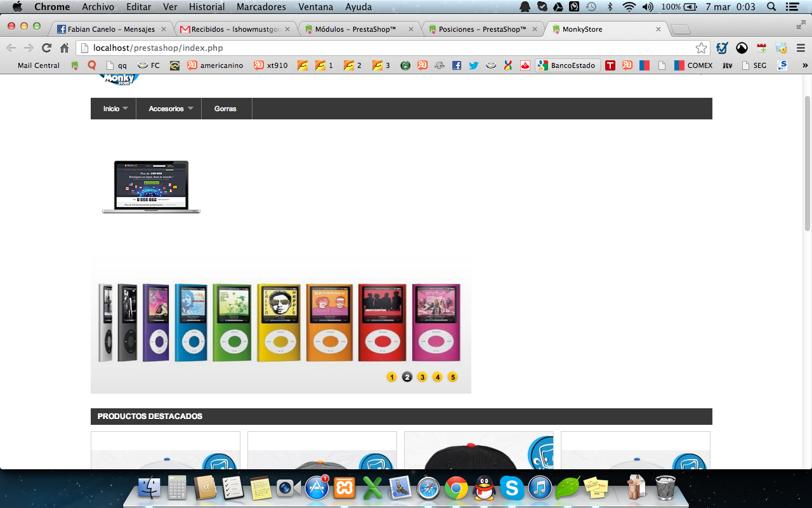Go to slide 3 in the slider

pos(422,377)
